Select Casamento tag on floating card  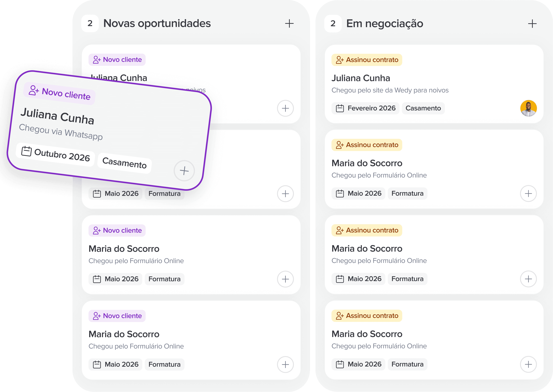click(124, 163)
